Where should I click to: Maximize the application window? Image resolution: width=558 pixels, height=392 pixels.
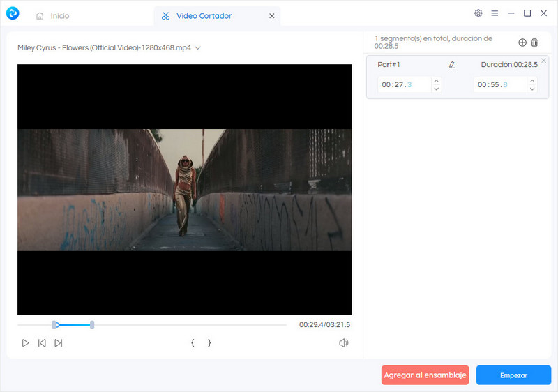pos(527,13)
